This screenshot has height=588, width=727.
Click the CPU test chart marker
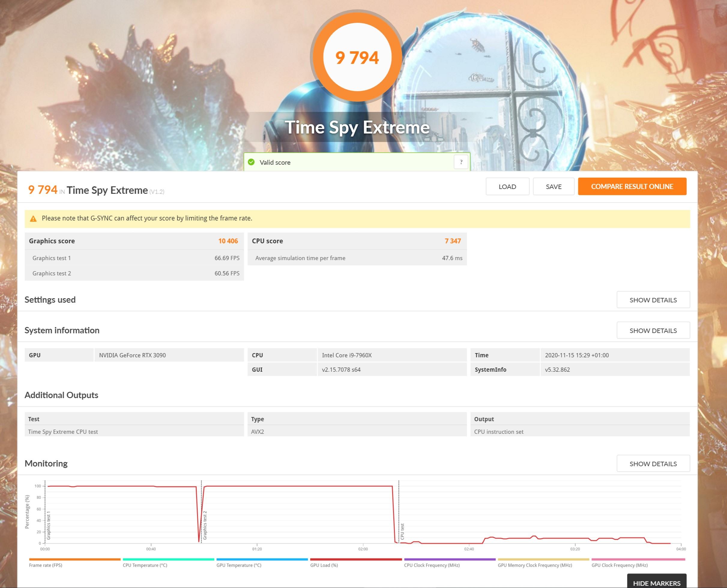[x=402, y=531]
